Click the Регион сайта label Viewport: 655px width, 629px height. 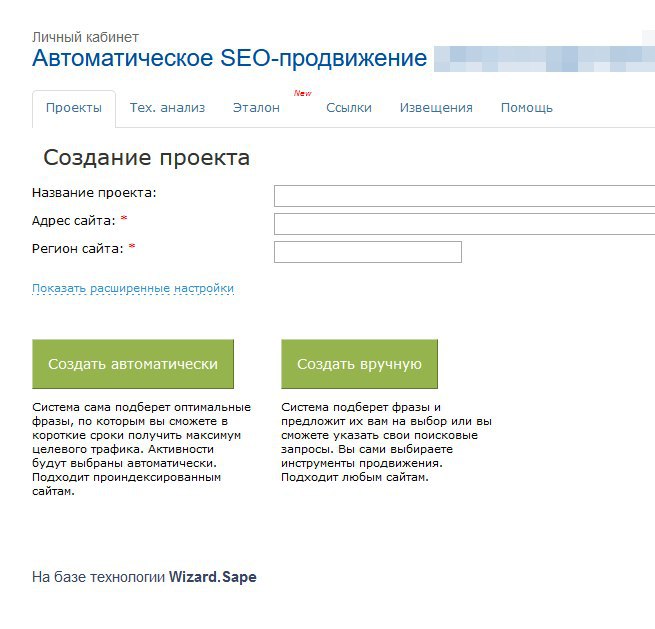77,249
